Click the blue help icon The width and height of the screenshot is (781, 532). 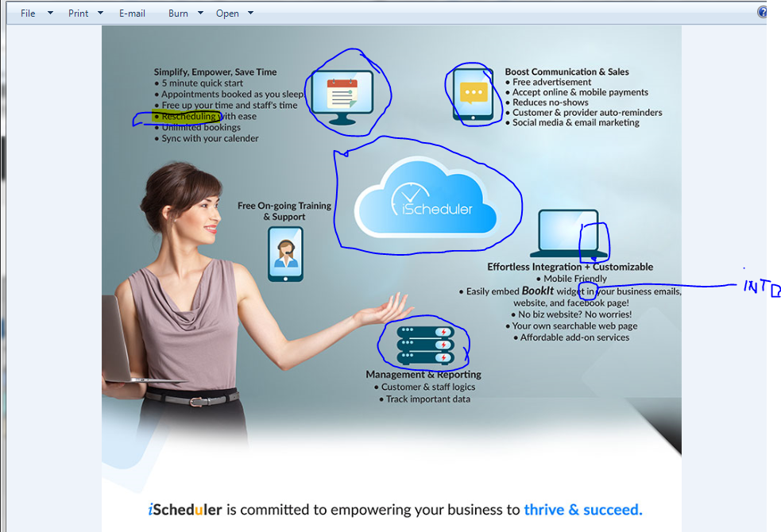762,12
